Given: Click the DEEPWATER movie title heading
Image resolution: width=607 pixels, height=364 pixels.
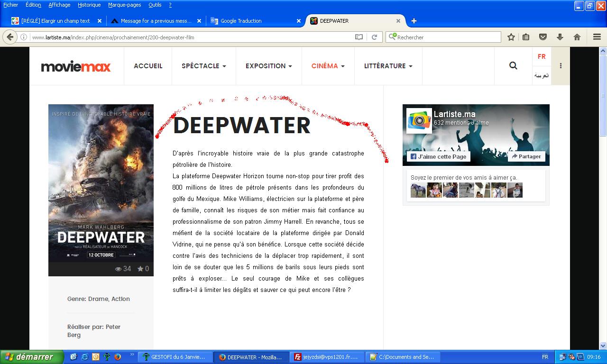Looking at the screenshot, I should [242, 126].
